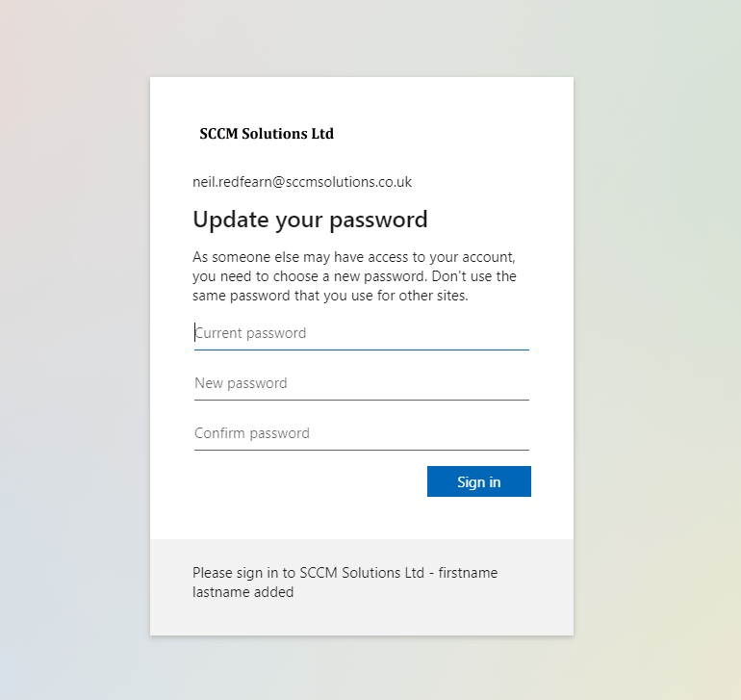Click the word "firstname" in the footer

coord(468,573)
